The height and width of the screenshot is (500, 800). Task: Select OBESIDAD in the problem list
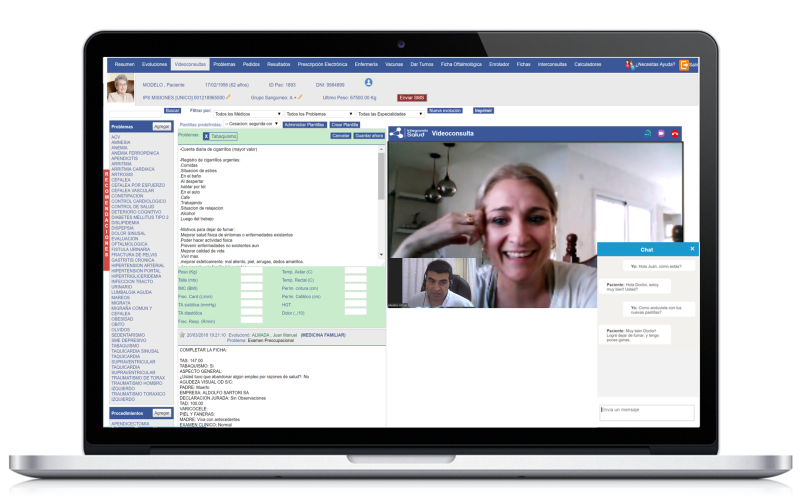[x=122, y=319]
